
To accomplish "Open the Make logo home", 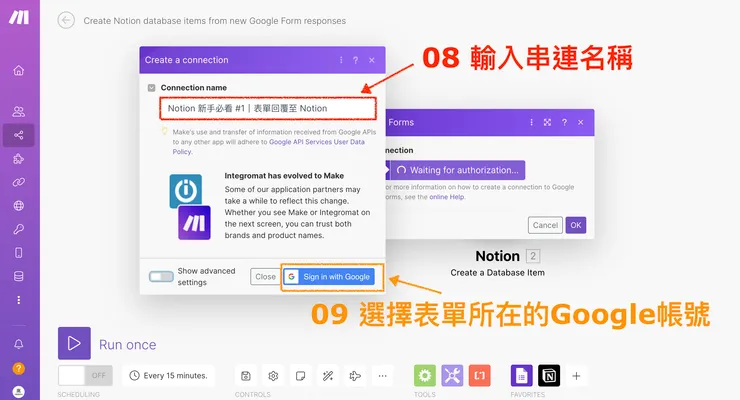I will coord(19,17).
